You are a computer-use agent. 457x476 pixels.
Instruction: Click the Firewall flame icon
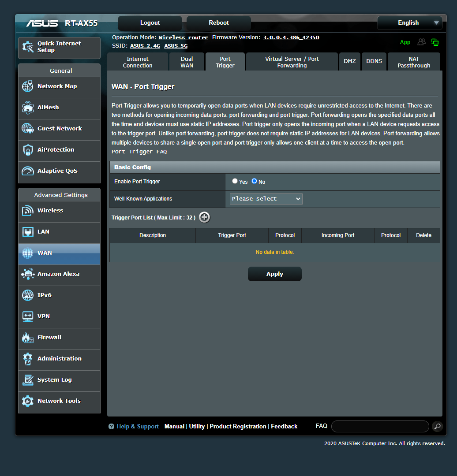click(x=28, y=338)
